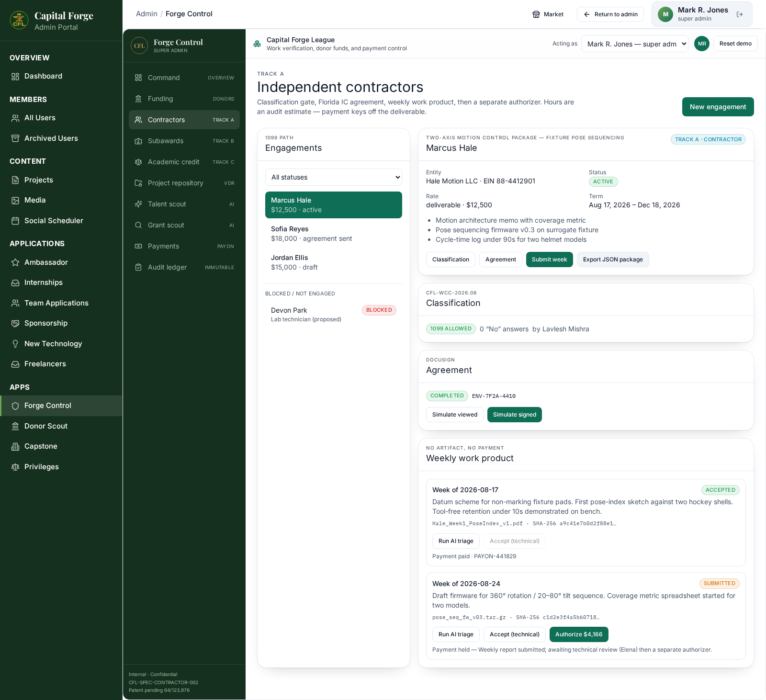Run AI triage for week of 2026-08-17
The width and height of the screenshot is (766, 700).
pyautogui.click(x=456, y=541)
